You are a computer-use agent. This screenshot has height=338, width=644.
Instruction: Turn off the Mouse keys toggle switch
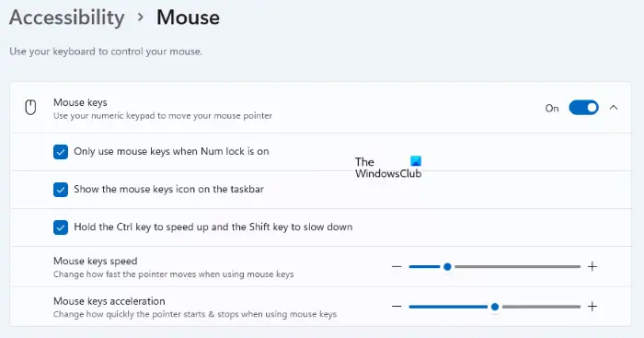coord(583,108)
